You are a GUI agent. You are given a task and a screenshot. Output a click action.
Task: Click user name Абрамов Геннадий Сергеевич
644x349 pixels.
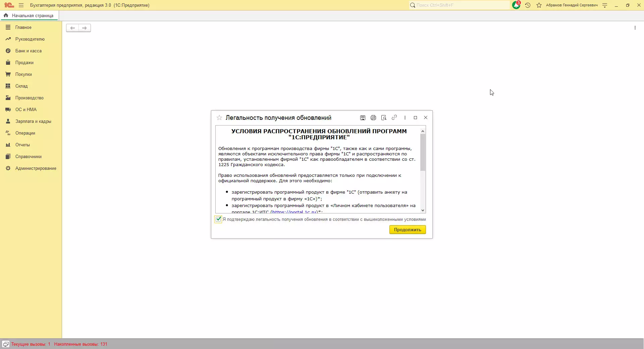point(572,5)
